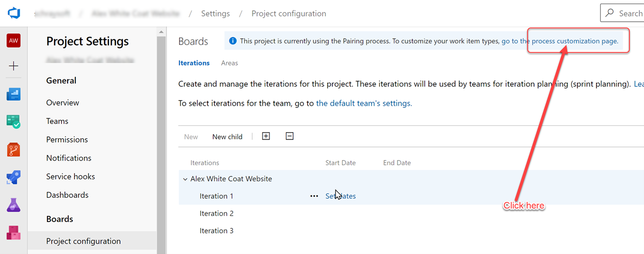Click the expand all plus box icon

[x=266, y=136]
